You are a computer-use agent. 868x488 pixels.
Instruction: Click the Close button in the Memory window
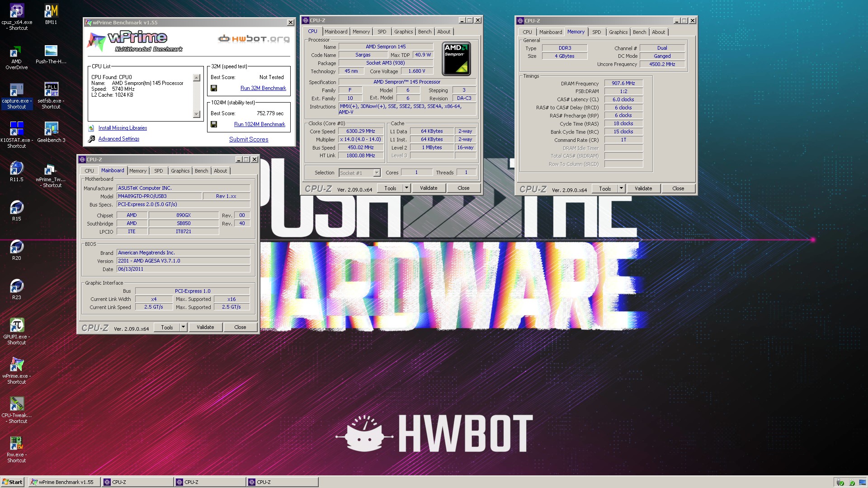pyautogui.click(x=678, y=188)
